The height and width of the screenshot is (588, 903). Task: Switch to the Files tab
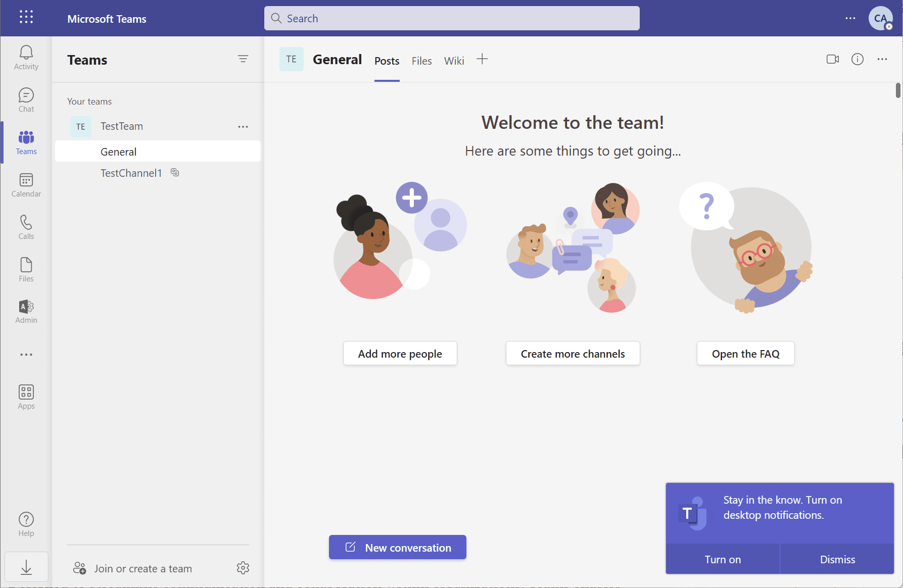421,61
